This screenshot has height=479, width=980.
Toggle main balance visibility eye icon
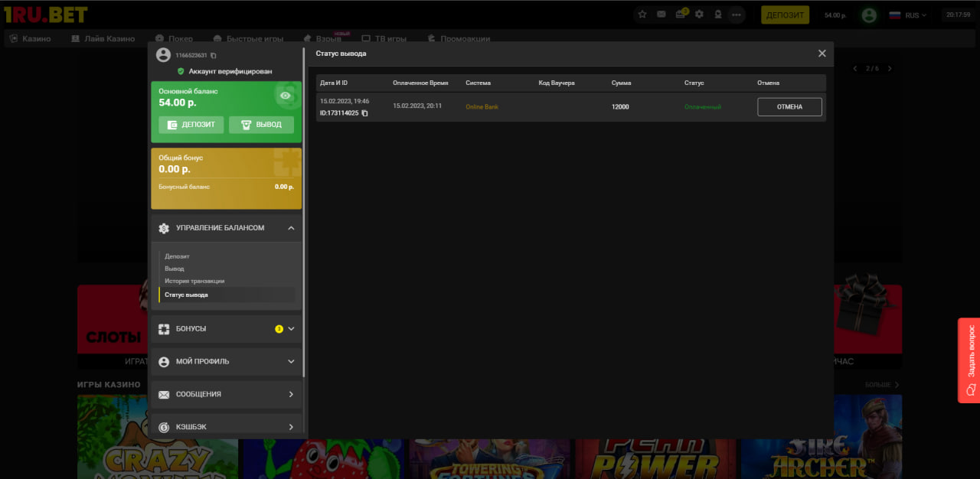coord(286,96)
